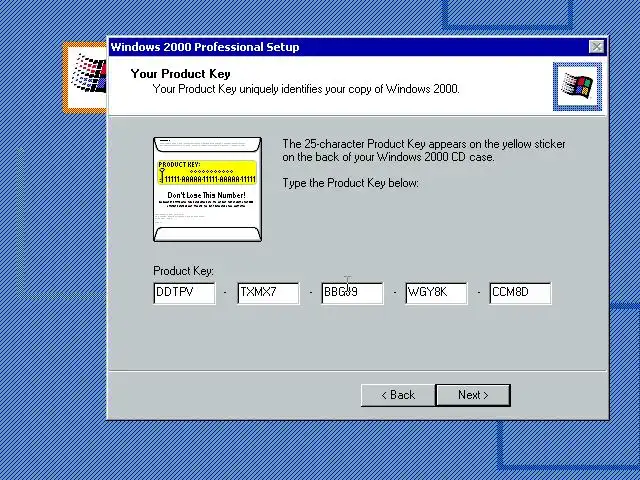Click the 'Your Product Key' heading
Screen dimensions: 640x480
[x=180, y=74]
